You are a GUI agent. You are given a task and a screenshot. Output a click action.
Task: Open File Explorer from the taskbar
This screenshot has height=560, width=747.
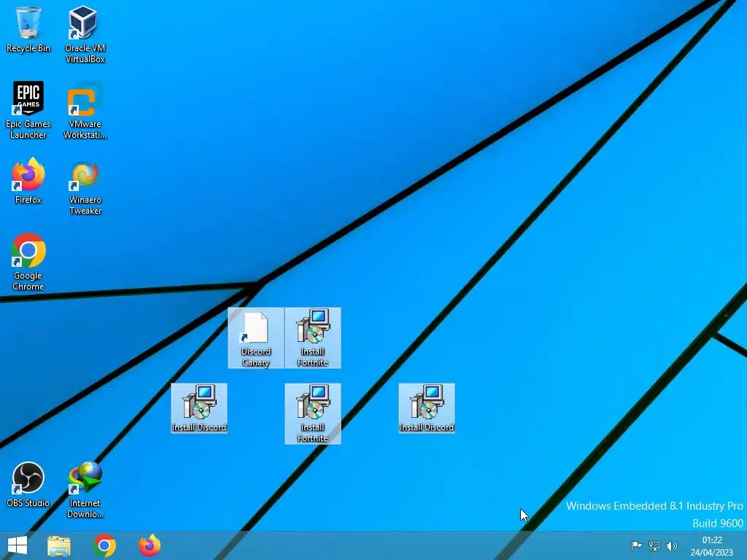(59, 545)
